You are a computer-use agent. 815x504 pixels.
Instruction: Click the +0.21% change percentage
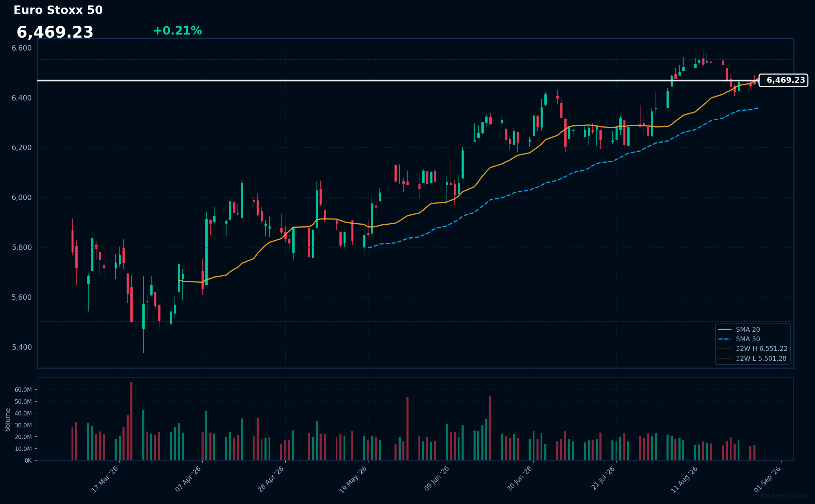[178, 31]
